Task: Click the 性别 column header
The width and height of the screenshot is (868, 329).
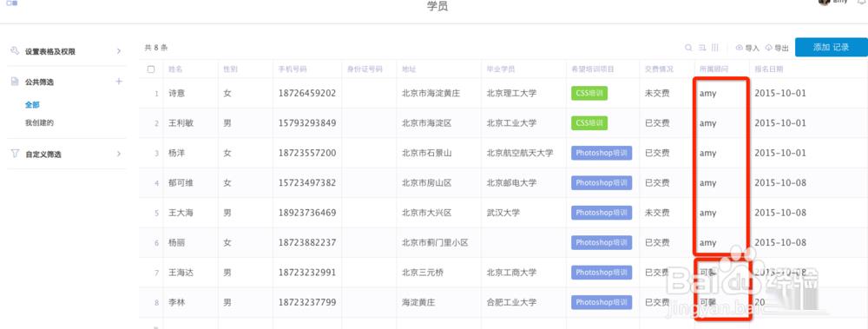Action: click(230, 69)
